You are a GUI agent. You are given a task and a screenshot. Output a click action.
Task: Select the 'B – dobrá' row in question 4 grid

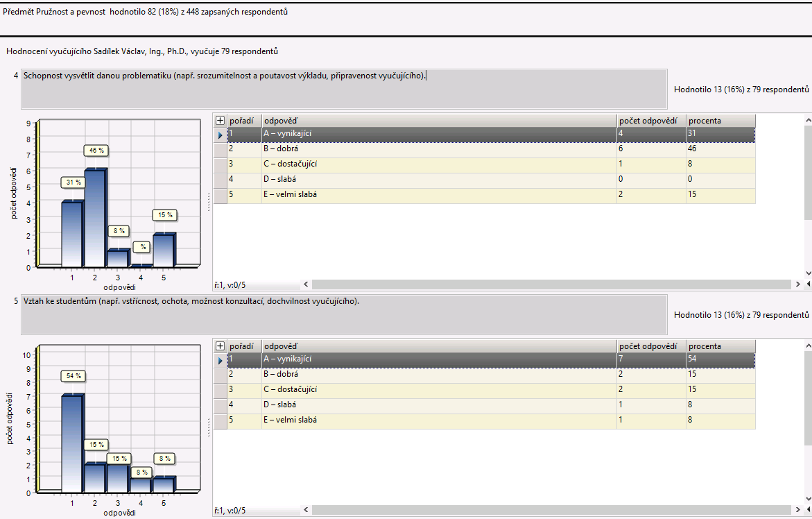pos(438,148)
